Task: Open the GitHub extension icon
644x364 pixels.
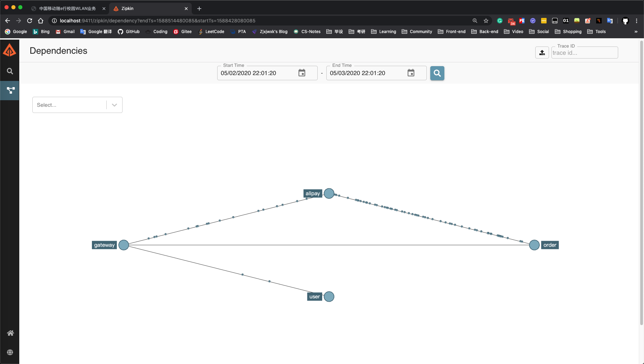Action: point(625,21)
